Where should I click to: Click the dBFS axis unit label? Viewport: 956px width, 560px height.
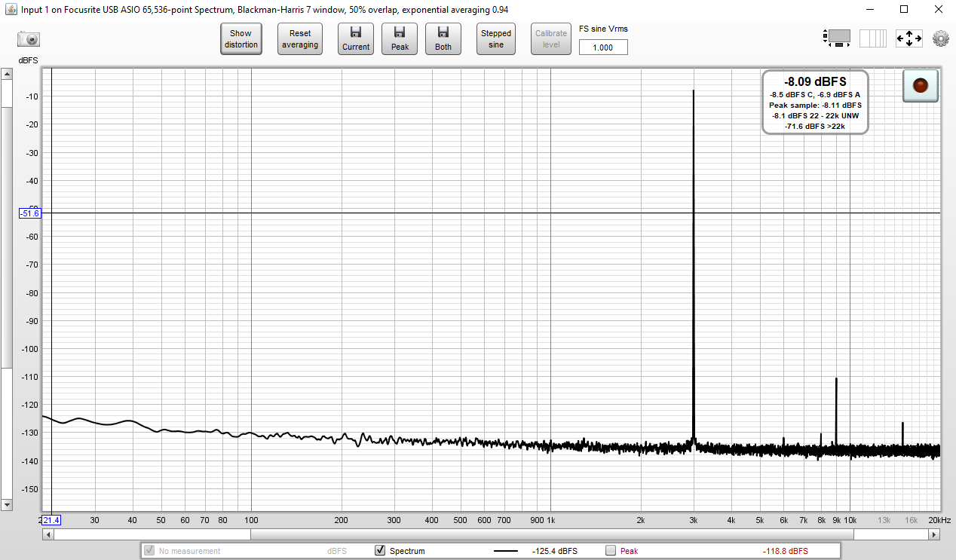point(29,60)
